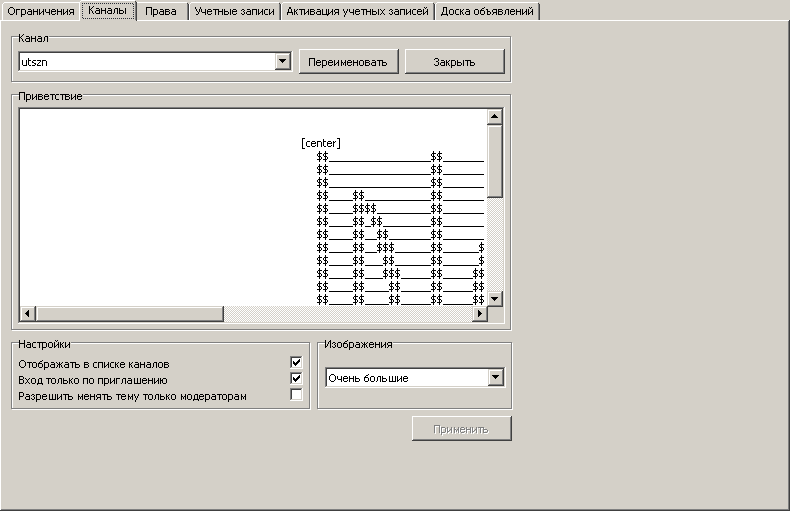This screenshot has height=511, width=790.
Task: Click the Применить button
Action: pos(461,429)
